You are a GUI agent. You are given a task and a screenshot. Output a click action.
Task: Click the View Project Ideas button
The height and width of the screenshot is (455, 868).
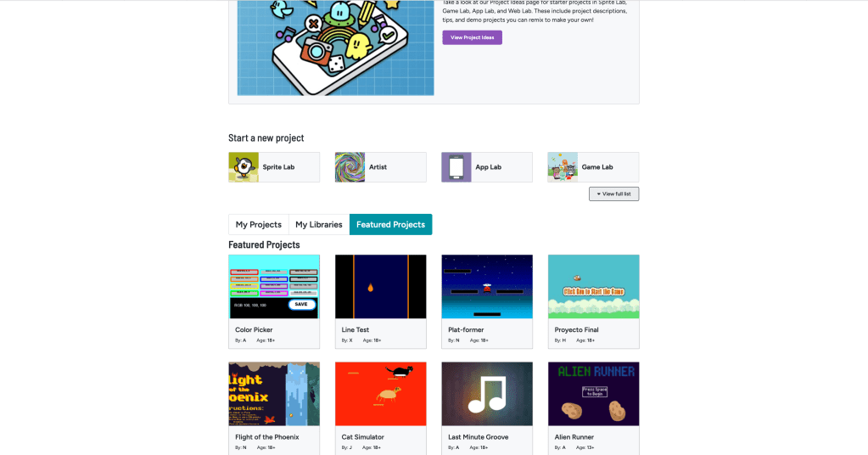click(x=473, y=37)
